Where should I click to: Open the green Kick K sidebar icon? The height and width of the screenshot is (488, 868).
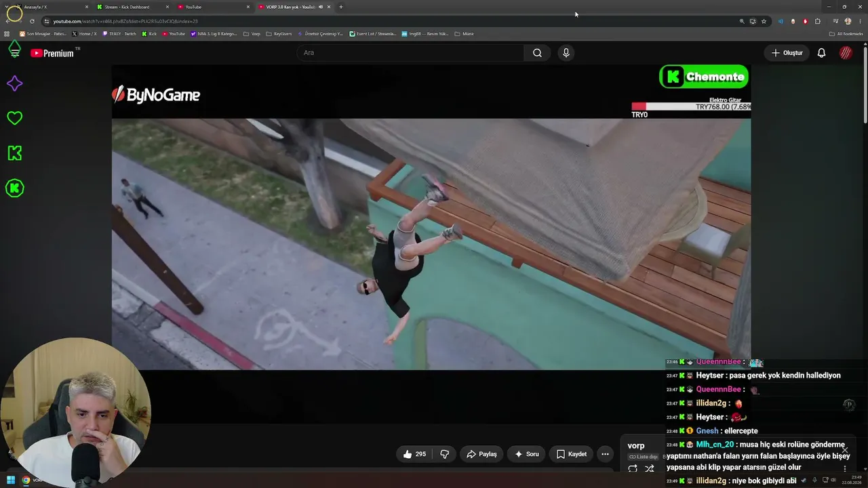click(x=14, y=153)
